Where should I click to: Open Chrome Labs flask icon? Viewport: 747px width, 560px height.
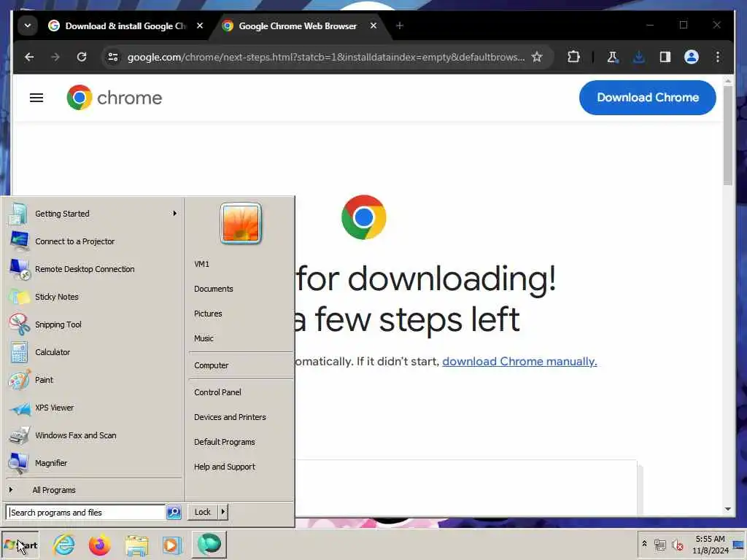tap(613, 57)
